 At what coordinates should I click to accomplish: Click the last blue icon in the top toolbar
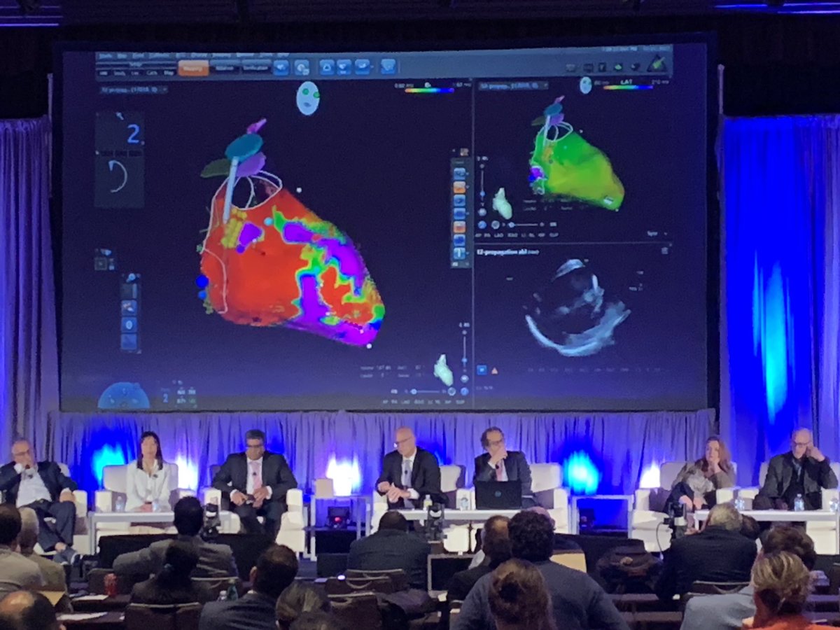[x=388, y=66]
